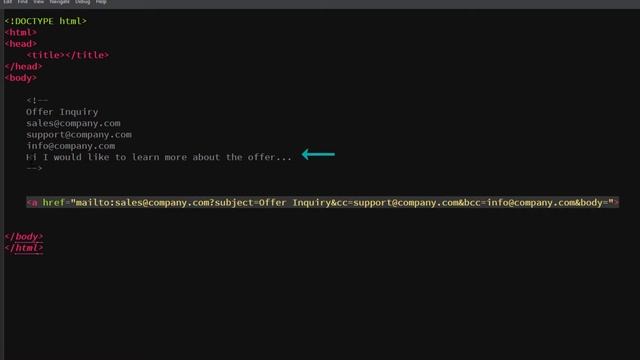Click the comment opening <!-- line

pyautogui.click(x=37, y=100)
